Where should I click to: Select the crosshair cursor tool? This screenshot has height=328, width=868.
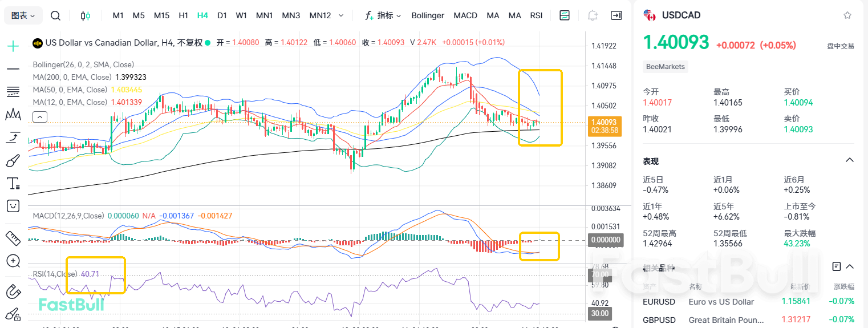click(x=13, y=46)
